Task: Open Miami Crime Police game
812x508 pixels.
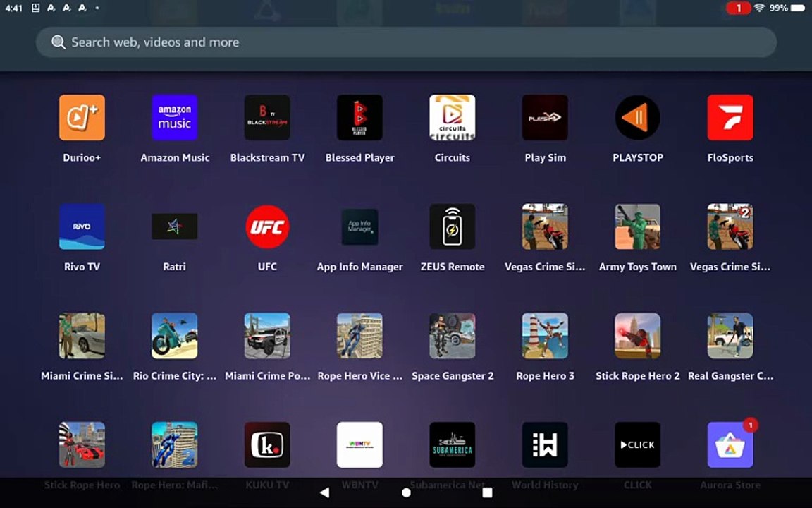Action: tap(267, 336)
